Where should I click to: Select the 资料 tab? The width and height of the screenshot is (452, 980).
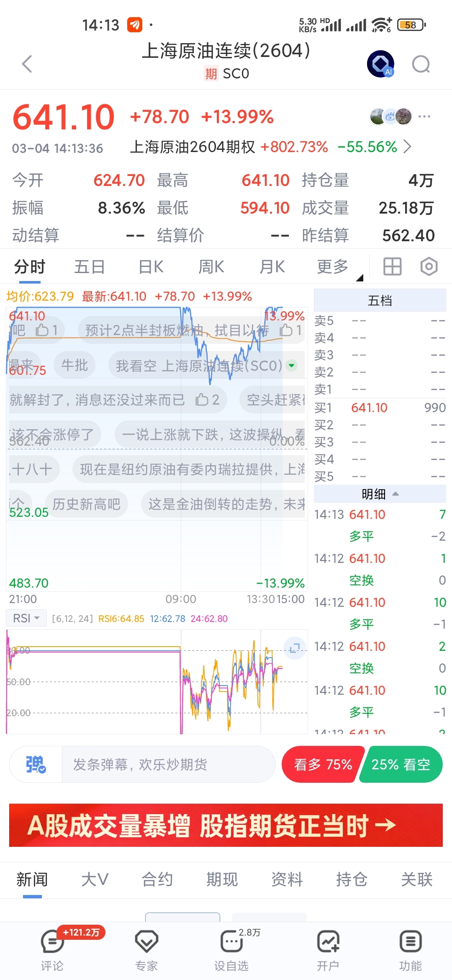[287, 879]
